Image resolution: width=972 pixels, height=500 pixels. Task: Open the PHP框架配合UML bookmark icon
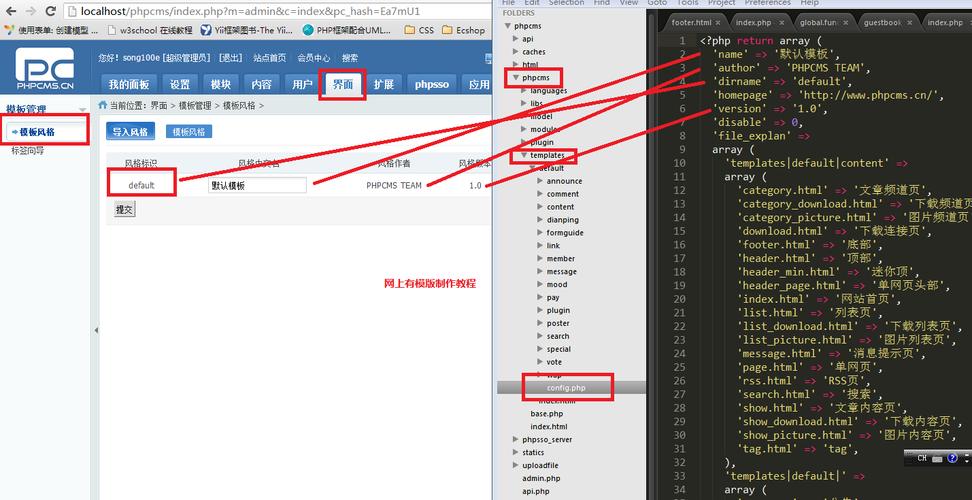point(307,30)
